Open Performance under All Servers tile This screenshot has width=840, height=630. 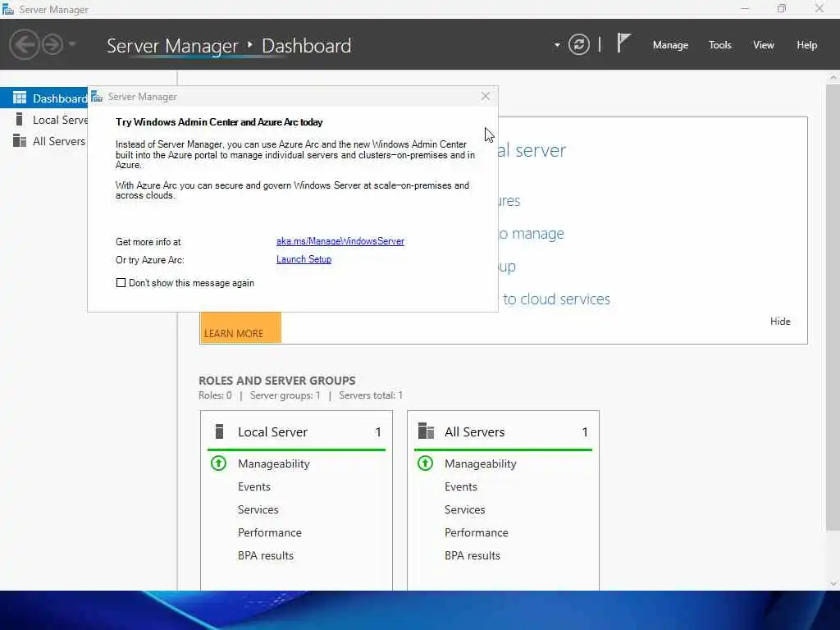[477, 532]
